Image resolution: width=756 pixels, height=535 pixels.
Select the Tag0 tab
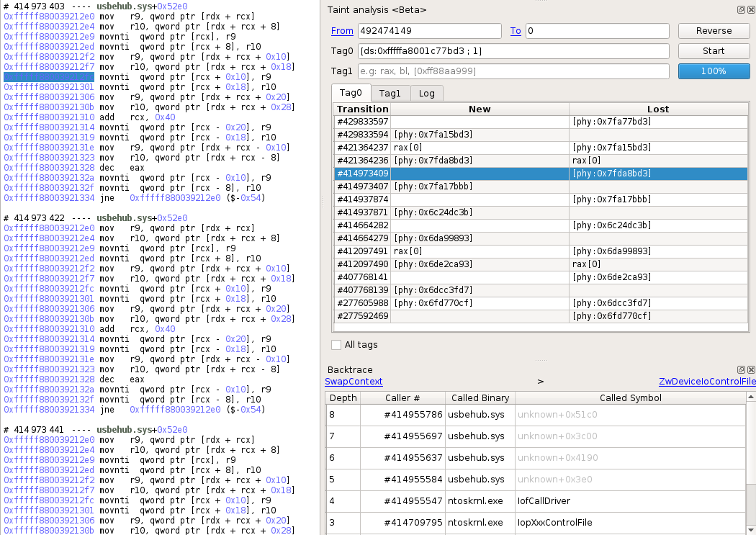pos(351,93)
